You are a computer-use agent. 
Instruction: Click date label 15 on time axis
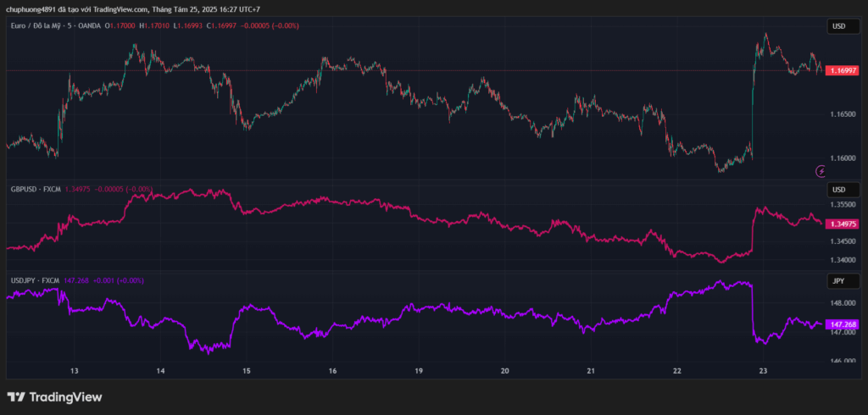pos(247,371)
